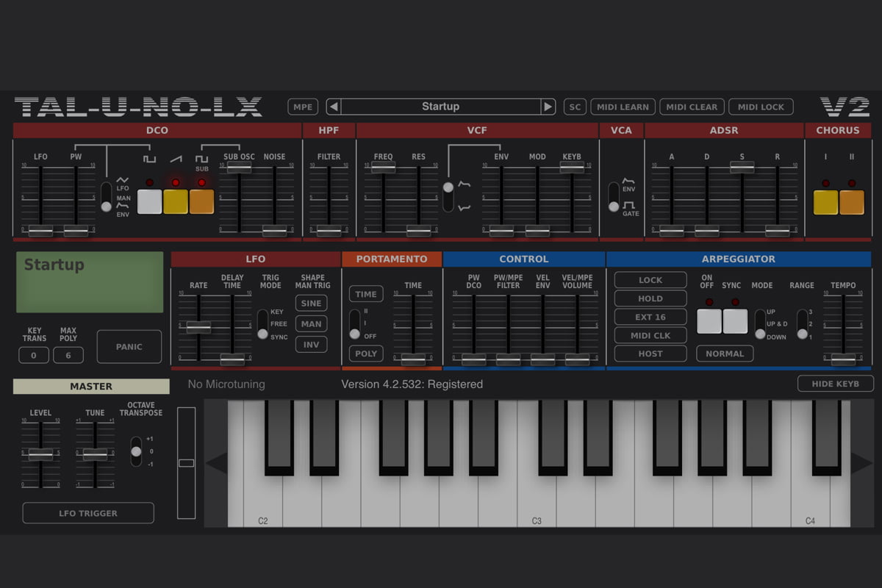Open the LFO shape SINE selector
This screenshot has height=588, width=882.
(311, 304)
